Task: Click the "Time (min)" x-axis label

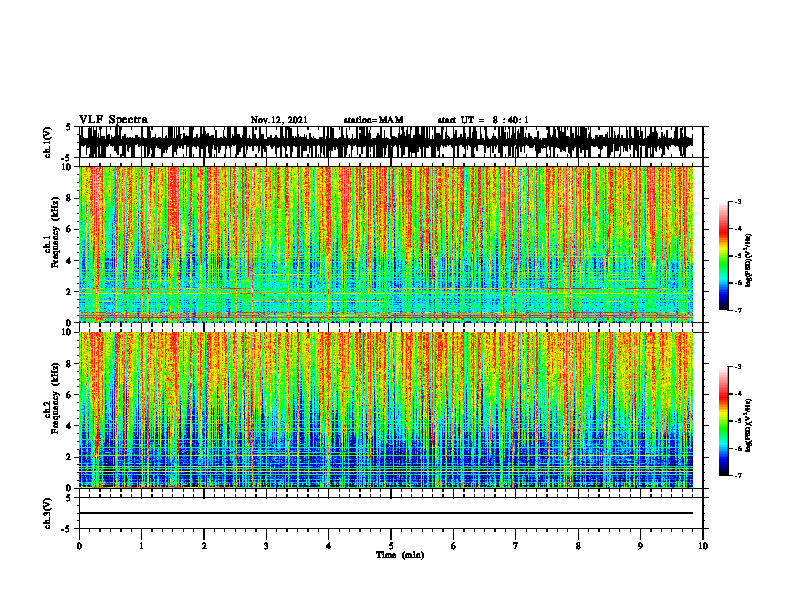Action: (400, 555)
